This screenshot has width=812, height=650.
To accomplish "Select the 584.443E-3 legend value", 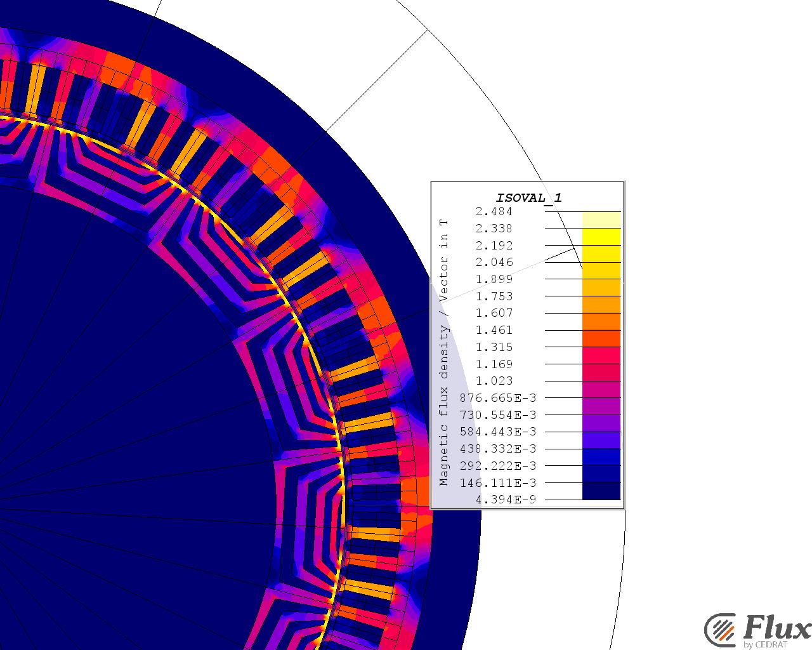I will [x=497, y=432].
